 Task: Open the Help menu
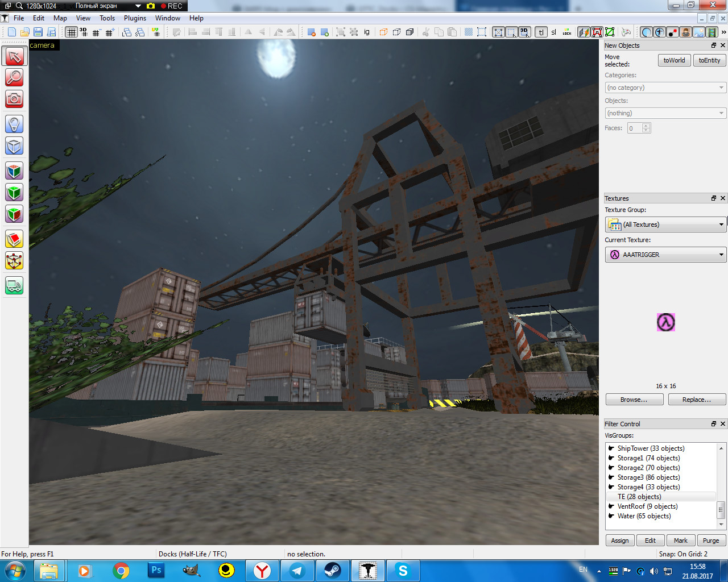[x=196, y=18]
